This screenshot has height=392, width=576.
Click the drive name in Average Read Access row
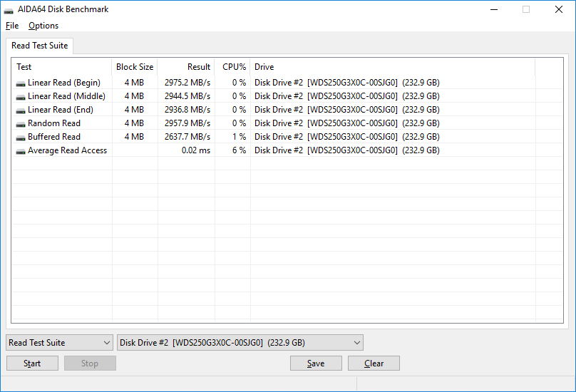(x=347, y=150)
